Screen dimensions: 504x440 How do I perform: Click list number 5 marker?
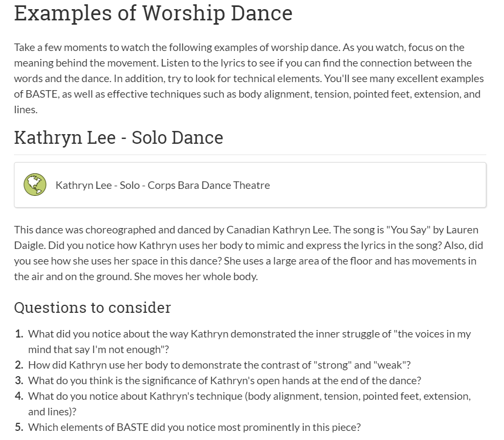click(19, 427)
